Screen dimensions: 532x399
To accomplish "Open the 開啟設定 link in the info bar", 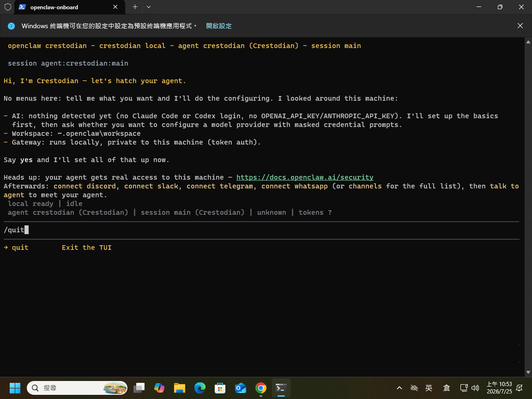I will 219,26.
